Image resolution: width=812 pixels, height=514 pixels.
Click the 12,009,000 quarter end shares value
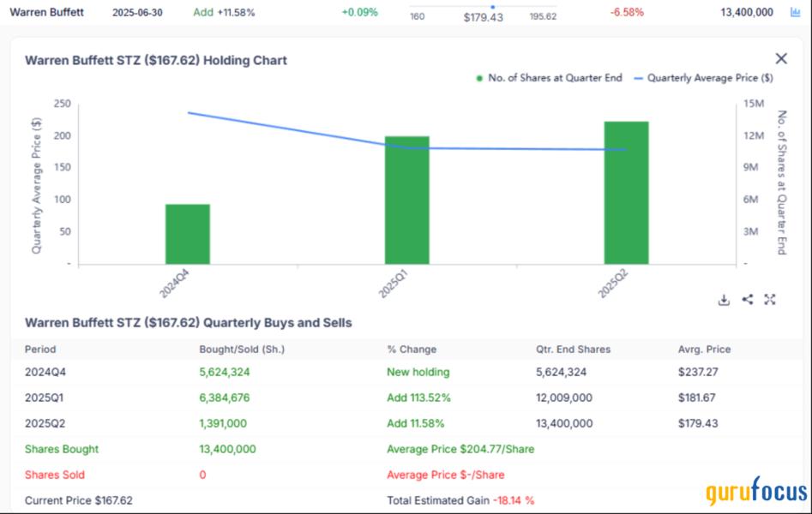[x=564, y=397]
